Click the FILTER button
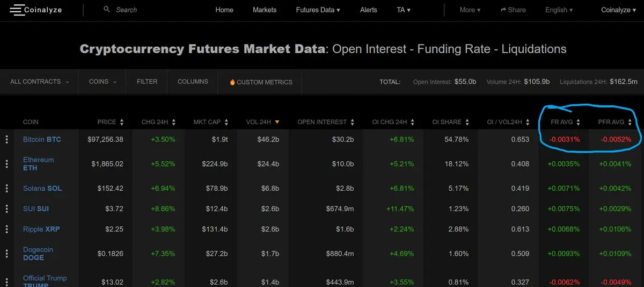The width and height of the screenshot is (644, 287). [x=147, y=82]
